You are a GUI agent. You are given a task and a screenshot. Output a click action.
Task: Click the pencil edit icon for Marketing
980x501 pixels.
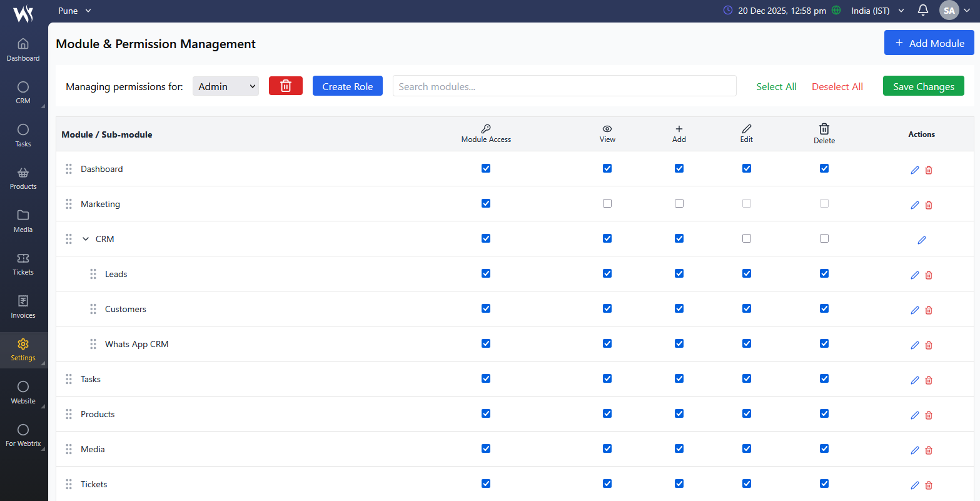914,205
